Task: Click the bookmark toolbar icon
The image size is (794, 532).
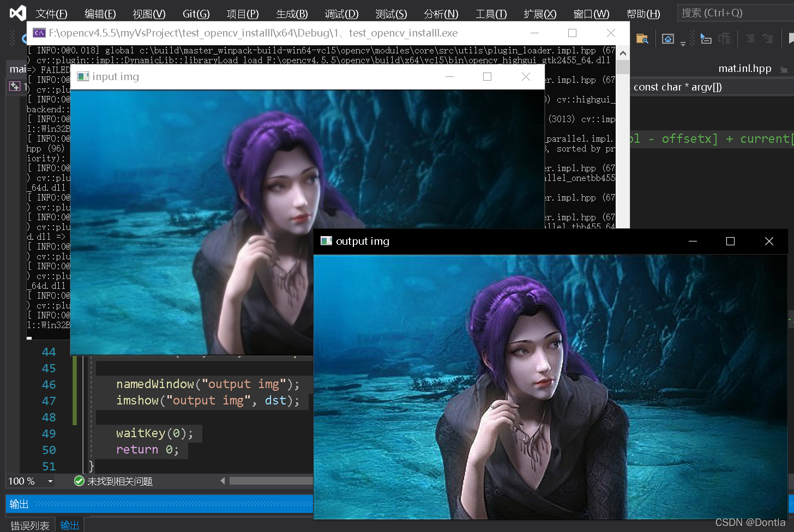Action: click(x=791, y=38)
